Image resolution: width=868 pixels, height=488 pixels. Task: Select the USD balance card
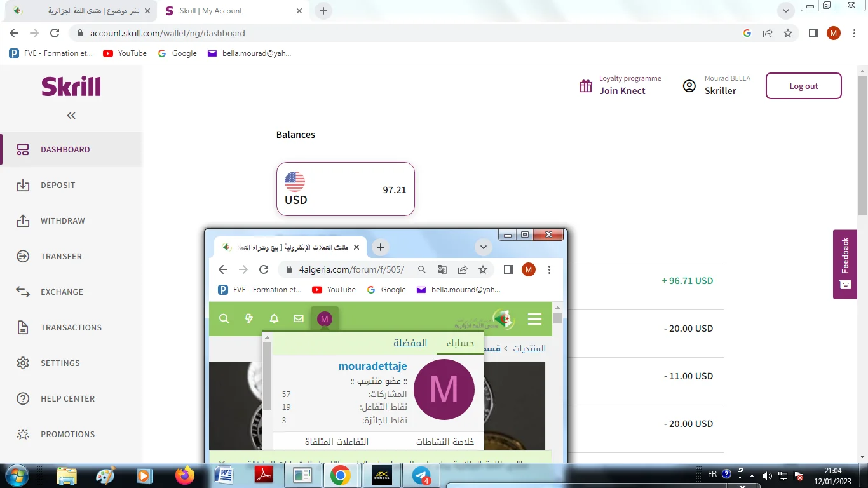pyautogui.click(x=345, y=189)
